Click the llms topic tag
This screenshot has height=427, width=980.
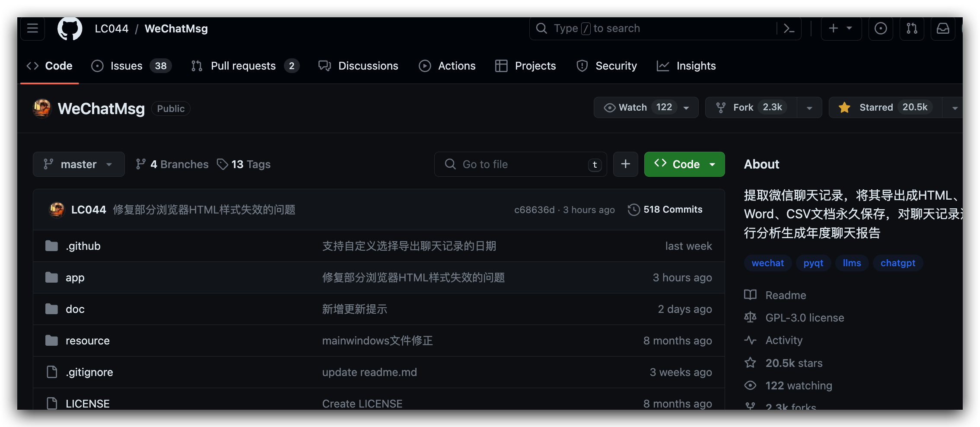(852, 263)
